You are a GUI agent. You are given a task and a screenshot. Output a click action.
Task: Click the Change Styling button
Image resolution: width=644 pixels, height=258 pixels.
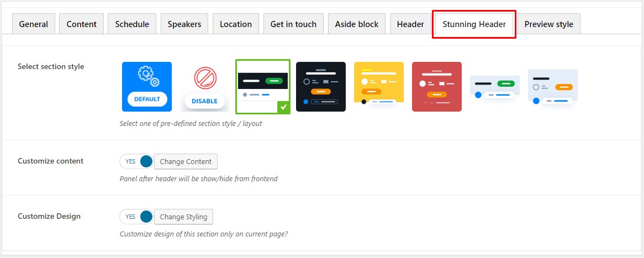click(x=183, y=217)
